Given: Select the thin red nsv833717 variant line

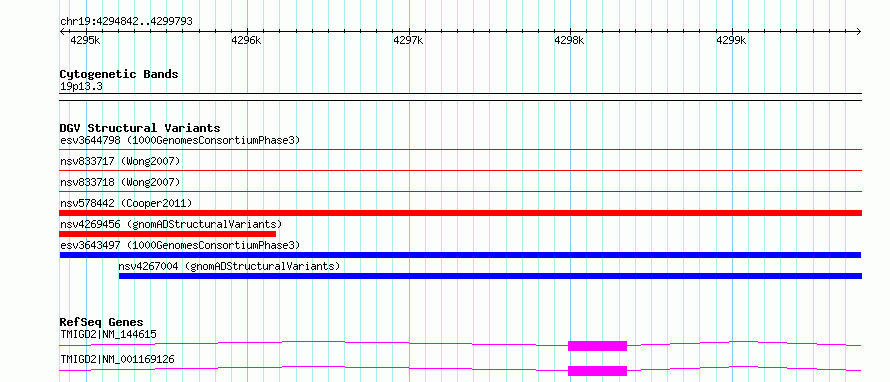Looking at the screenshot, I should (x=461, y=170).
